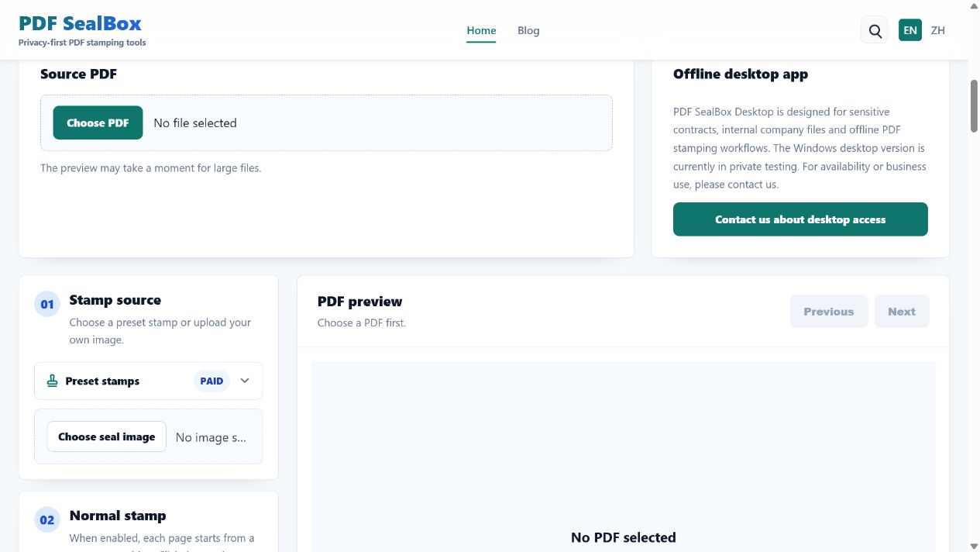Click the PDF SealBox logo
Image resolution: width=980 pixels, height=552 pixels.
(81, 23)
